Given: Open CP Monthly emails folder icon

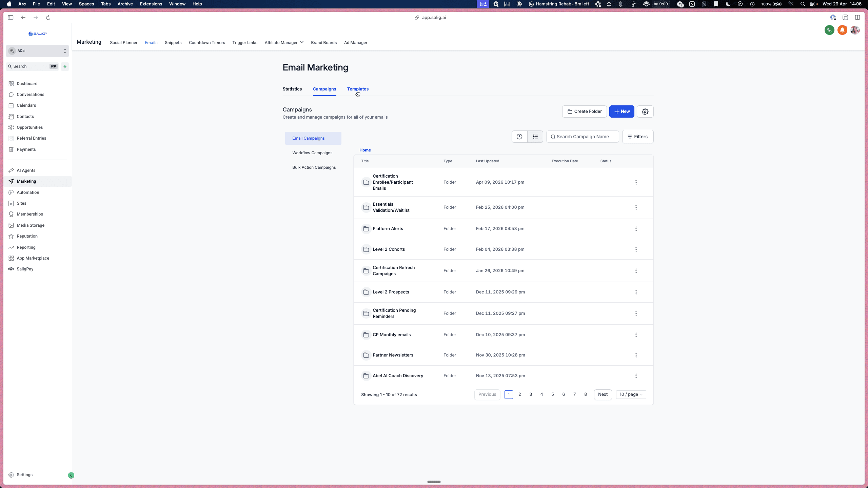Looking at the screenshot, I should [x=366, y=335].
